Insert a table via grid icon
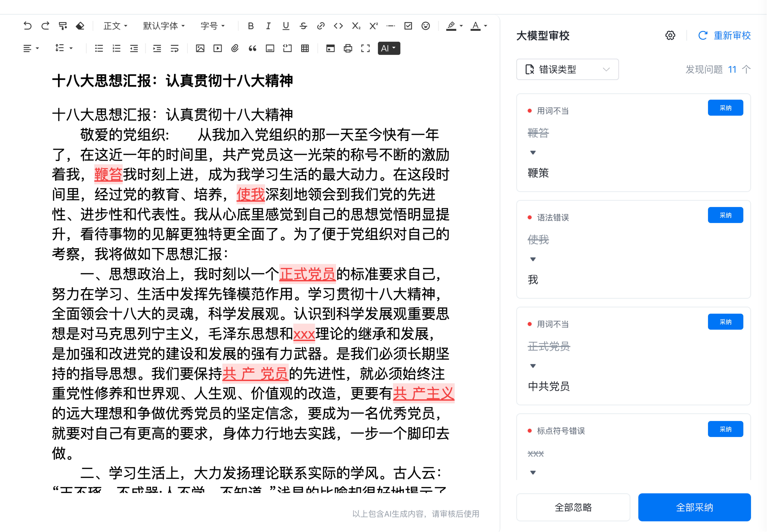 tap(305, 48)
